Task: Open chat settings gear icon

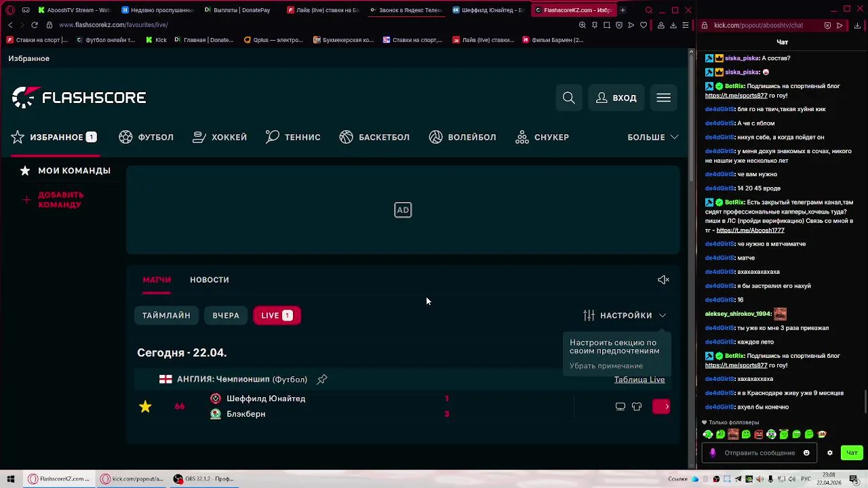Action: 829,453
